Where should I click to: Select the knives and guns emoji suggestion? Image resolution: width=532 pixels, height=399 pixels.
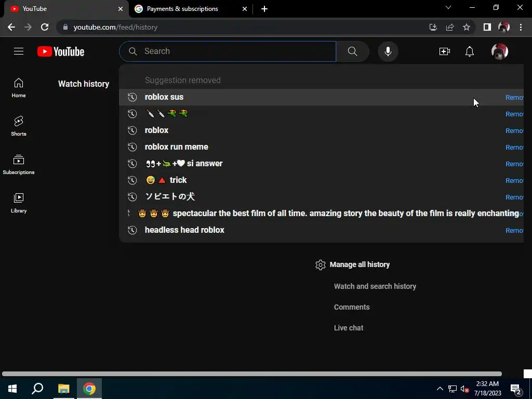(x=321, y=114)
